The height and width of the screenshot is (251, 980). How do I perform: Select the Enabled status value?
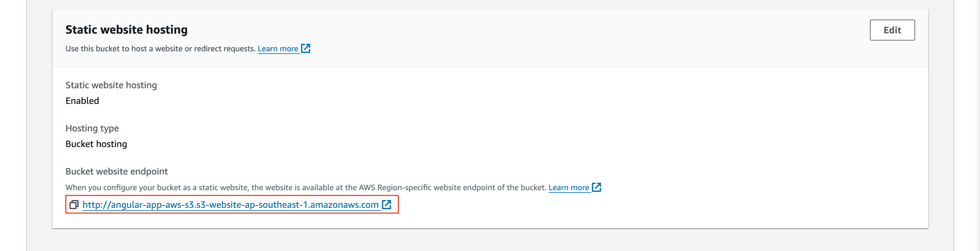click(x=82, y=101)
